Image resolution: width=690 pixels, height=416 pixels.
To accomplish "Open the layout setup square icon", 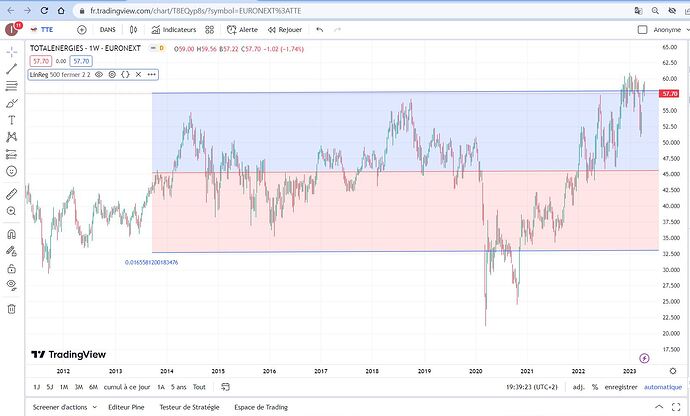I will pos(642,29).
